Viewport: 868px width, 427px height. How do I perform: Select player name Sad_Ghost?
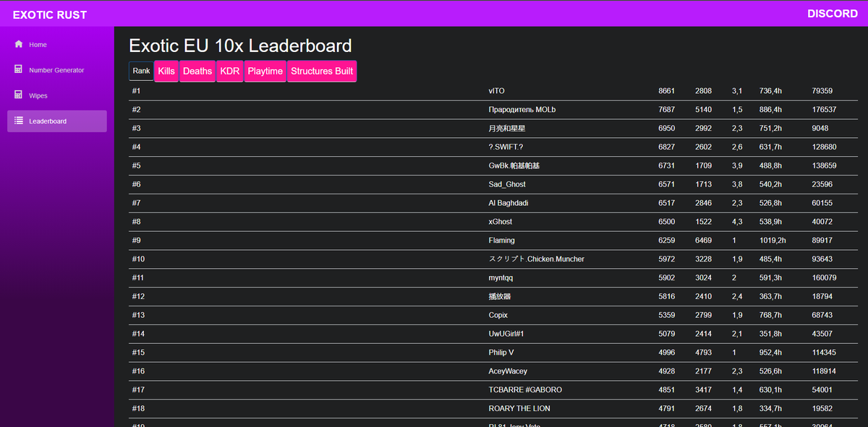(507, 184)
